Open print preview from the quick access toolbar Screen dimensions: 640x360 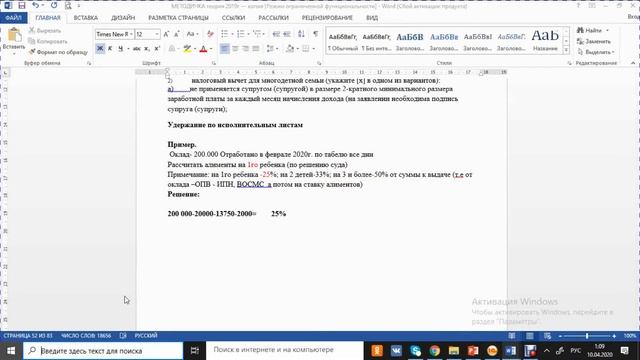point(68,6)
